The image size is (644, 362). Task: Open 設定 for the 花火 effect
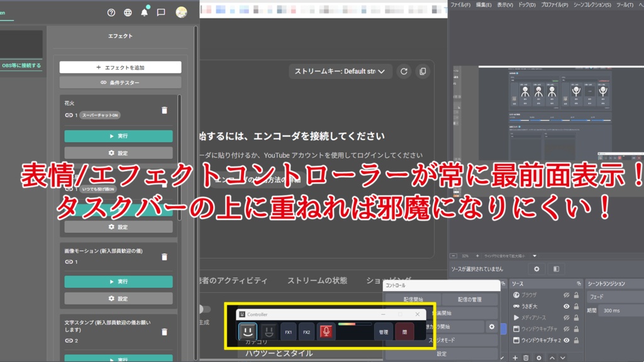tap(118, 153)
